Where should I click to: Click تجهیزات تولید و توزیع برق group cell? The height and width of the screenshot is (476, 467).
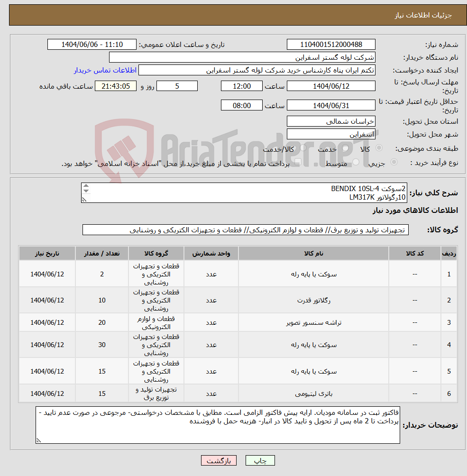156,394
